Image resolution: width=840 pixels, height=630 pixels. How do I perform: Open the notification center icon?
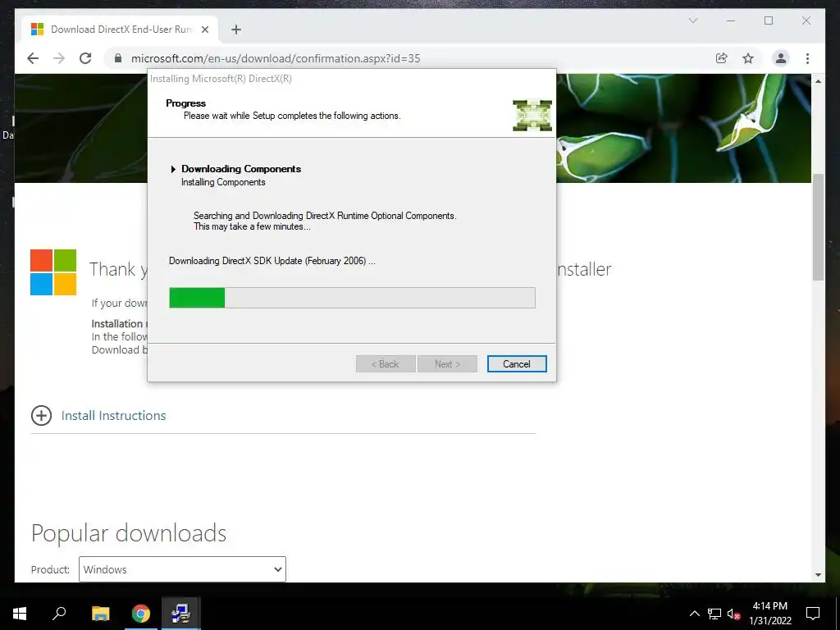click(813, 614)
